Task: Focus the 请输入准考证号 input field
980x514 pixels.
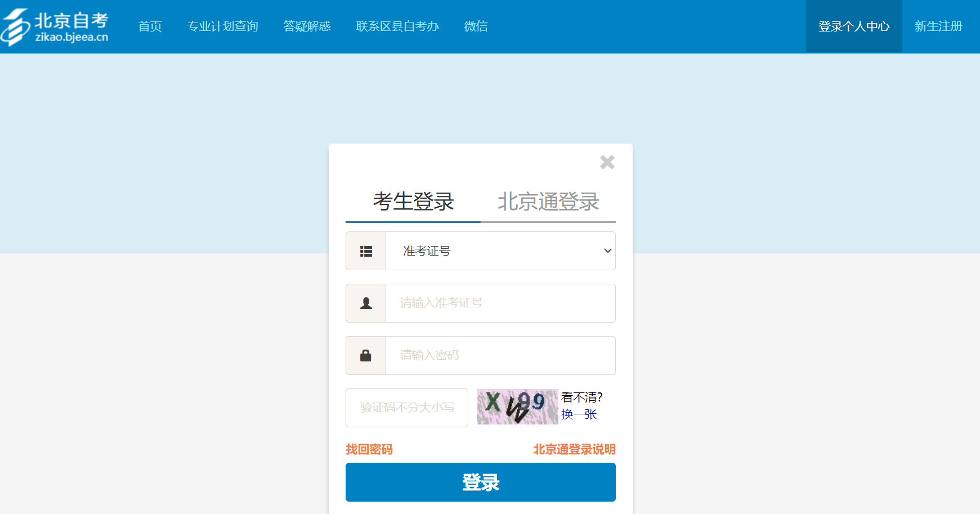Action: 500,303
